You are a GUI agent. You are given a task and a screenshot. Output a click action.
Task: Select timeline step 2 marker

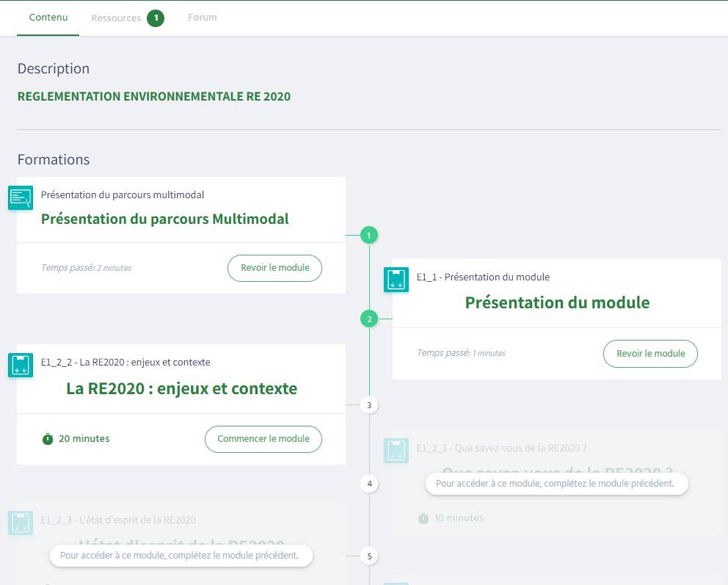pos(369,319)
